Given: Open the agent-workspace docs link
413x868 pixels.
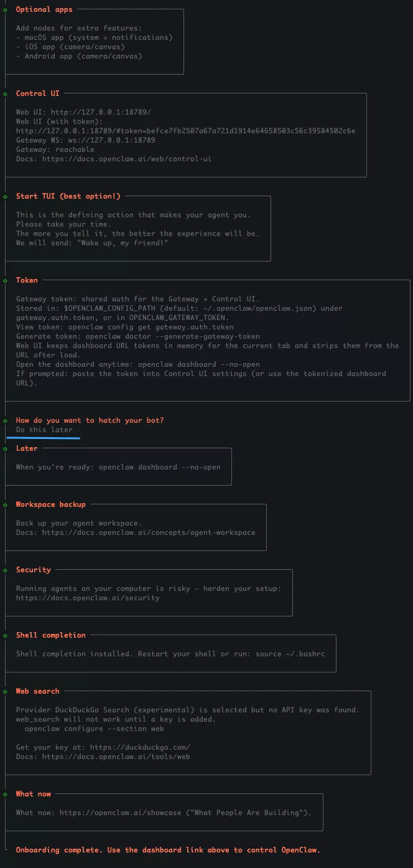Looking at the screenshot, I should click(x=149, y=532).
